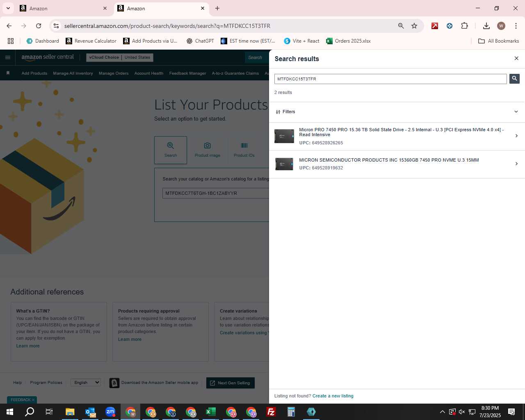Viewport: 525px width, 420px height.
Task: Click Program Policies footer link
Action: coord(46,383)
